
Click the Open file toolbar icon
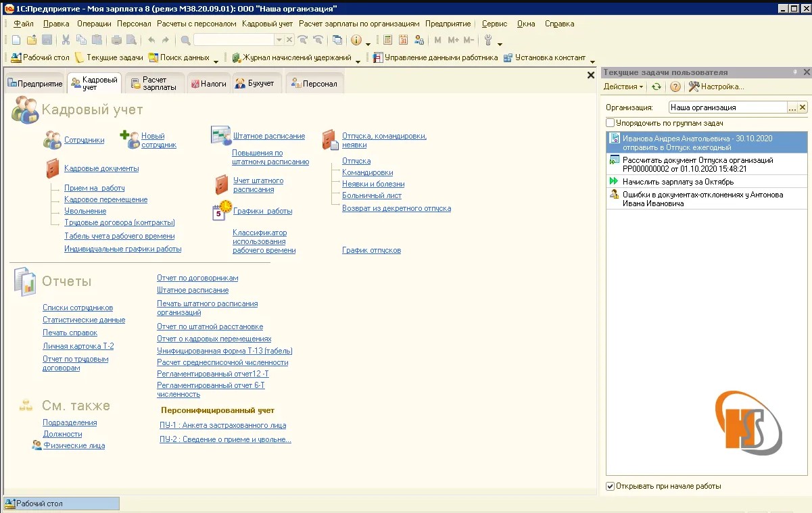tap(32, 40)
